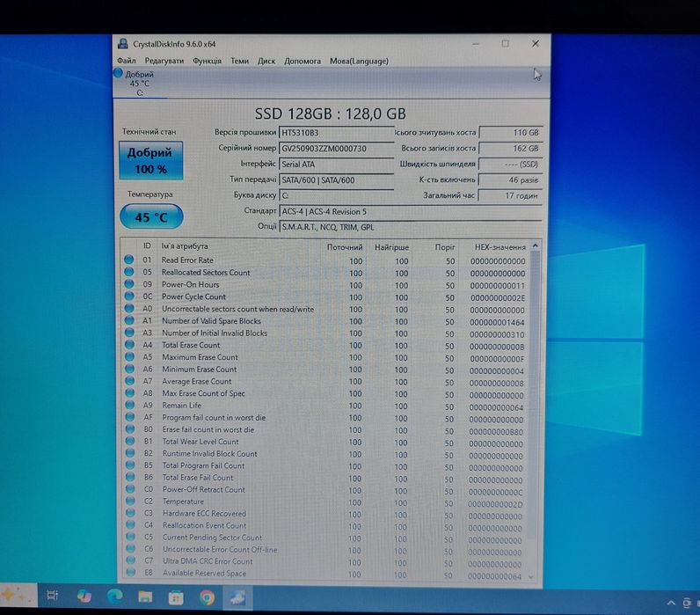The width and height of the screenshot is (700, 615).
Task: Click the status orb for Power-On Hours
Action: point(129,283)
